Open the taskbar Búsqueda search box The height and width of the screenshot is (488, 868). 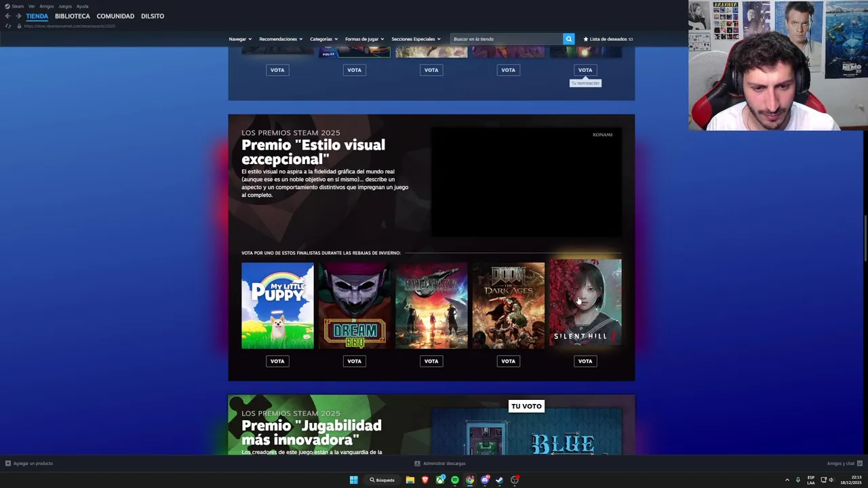[x=382, y=480]
